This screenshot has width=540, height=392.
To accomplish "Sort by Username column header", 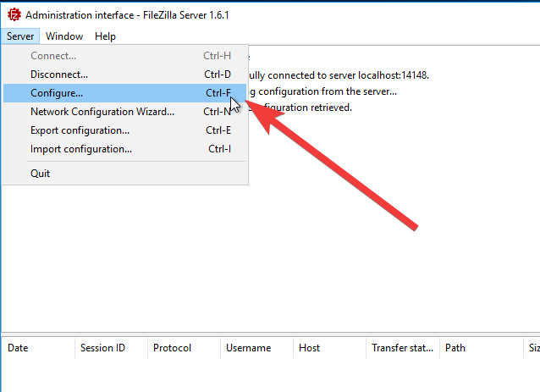I will click(x=249, y=348).
